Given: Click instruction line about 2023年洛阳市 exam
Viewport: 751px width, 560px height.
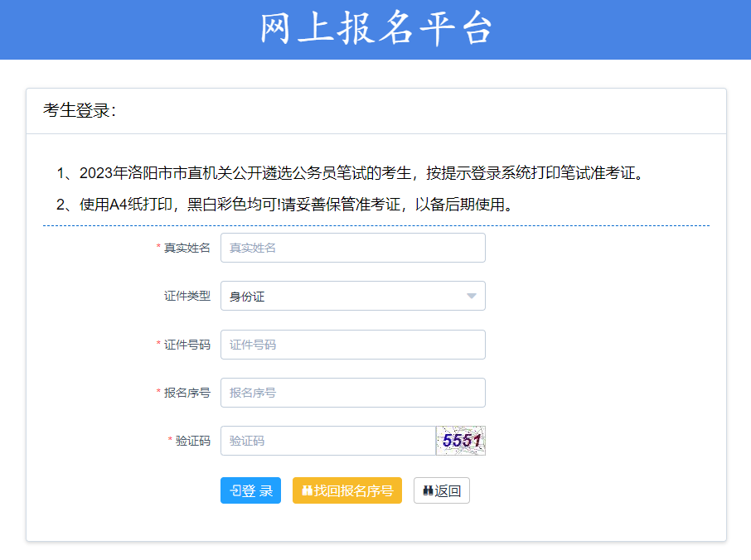Looking at the screenshot, I should click(350, 173).
